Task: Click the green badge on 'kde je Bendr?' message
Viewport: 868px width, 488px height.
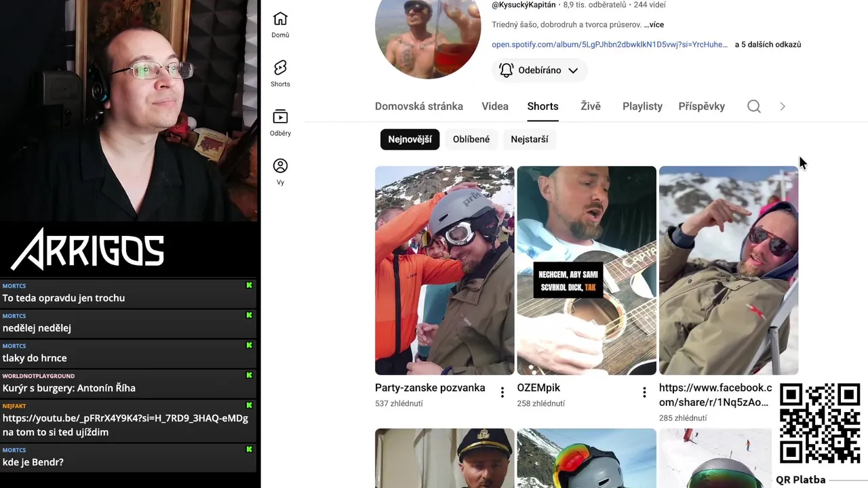Action: pos(249,449)
